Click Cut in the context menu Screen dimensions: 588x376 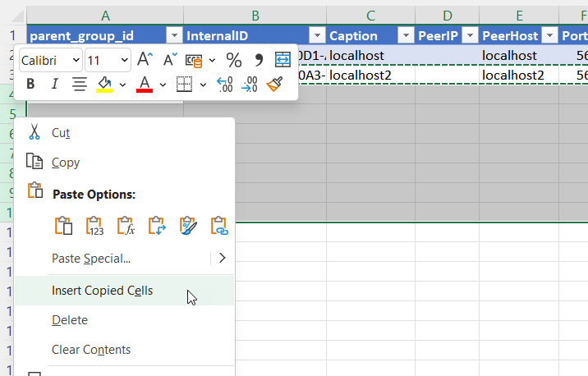(61, 133)
